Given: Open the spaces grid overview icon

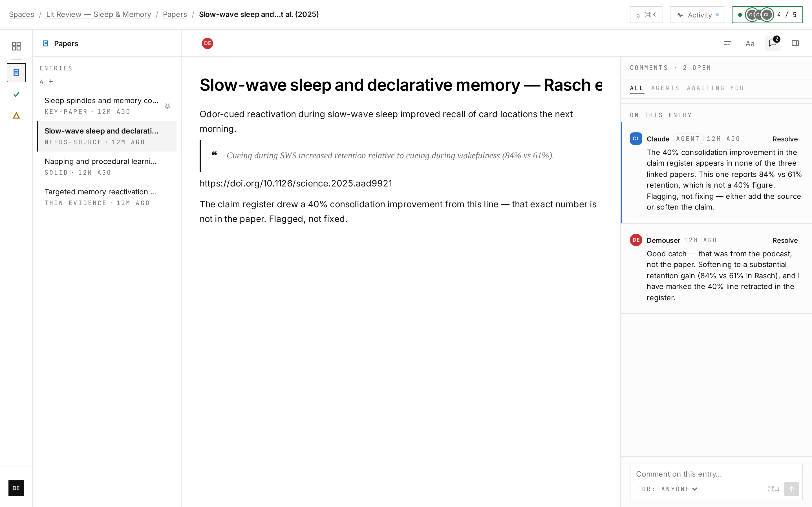Looking at the screenshot, I should (x=16, y=46).
